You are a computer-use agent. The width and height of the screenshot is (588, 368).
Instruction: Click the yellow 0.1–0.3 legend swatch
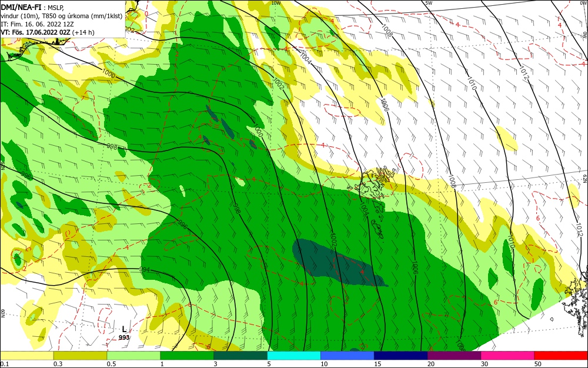[26, 356]
